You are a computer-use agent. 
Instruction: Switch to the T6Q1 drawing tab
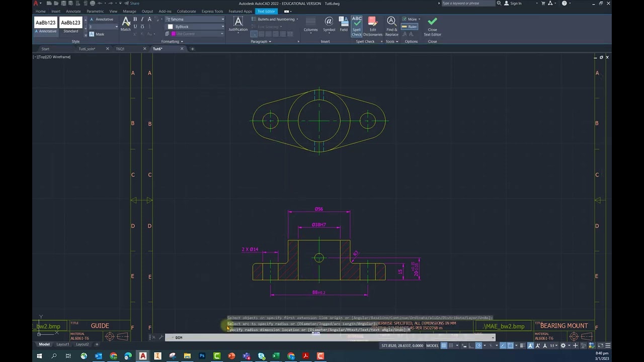(x=120, y=49)
